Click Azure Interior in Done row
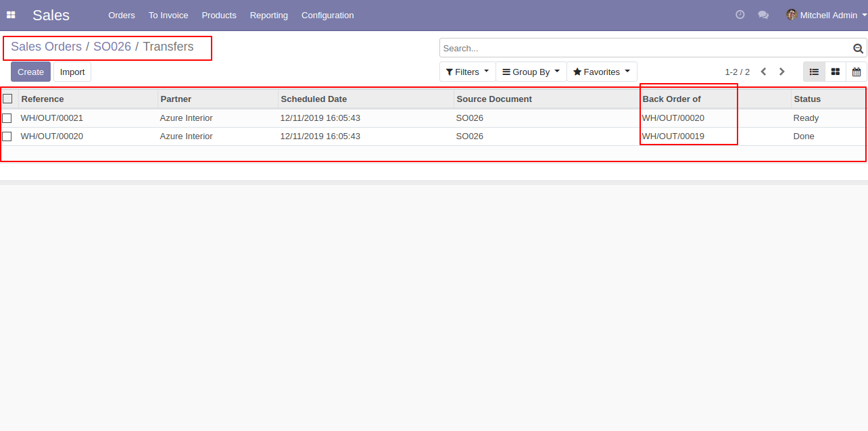Viewport: 868px width, 431px height. pyautogui.click(x=187, y=136)
